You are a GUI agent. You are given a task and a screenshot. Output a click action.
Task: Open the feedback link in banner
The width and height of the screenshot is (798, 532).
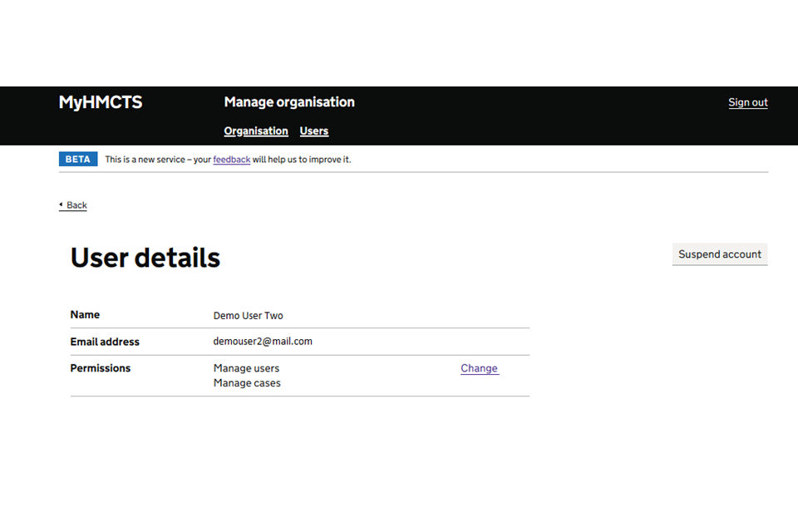coord(231,160)
